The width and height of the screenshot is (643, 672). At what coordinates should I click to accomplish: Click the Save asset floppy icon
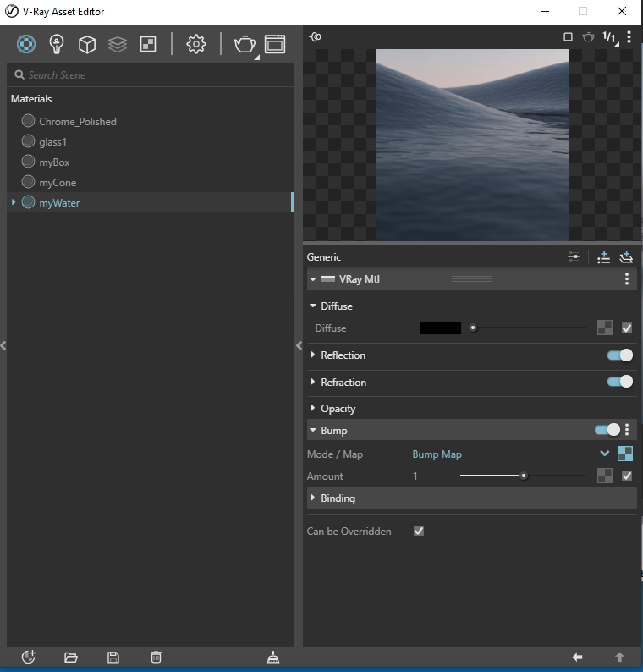[x=113, y=657]
